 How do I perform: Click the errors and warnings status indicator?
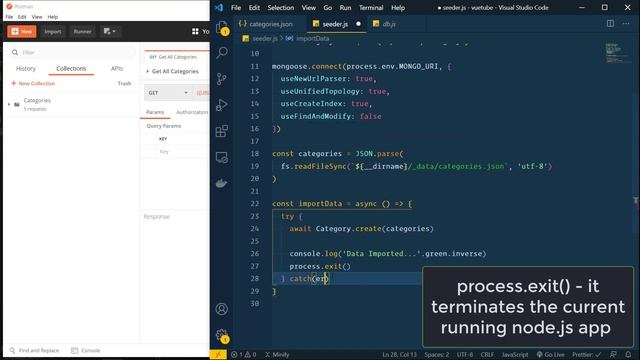click(x=244, y=355)
